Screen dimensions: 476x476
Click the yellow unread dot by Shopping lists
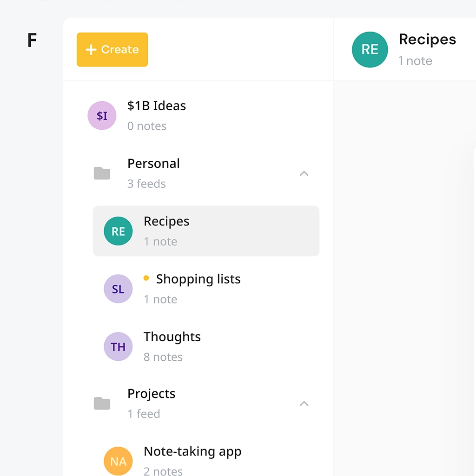[146, 278]
